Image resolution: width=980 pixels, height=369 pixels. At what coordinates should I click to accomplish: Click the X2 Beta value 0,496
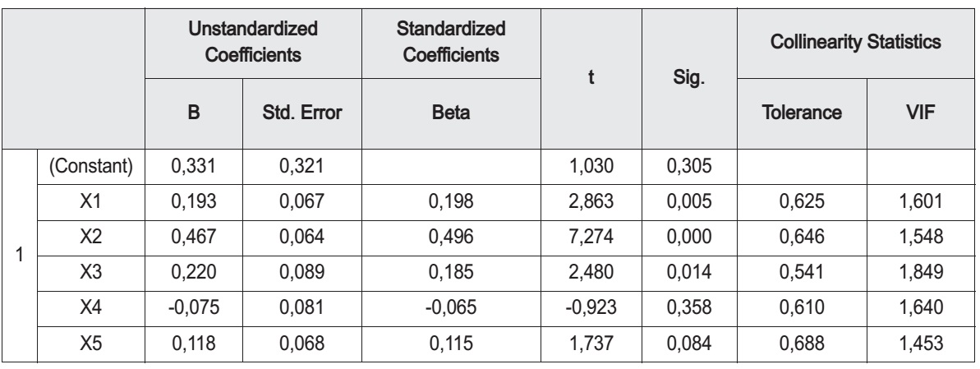(451, 237)
